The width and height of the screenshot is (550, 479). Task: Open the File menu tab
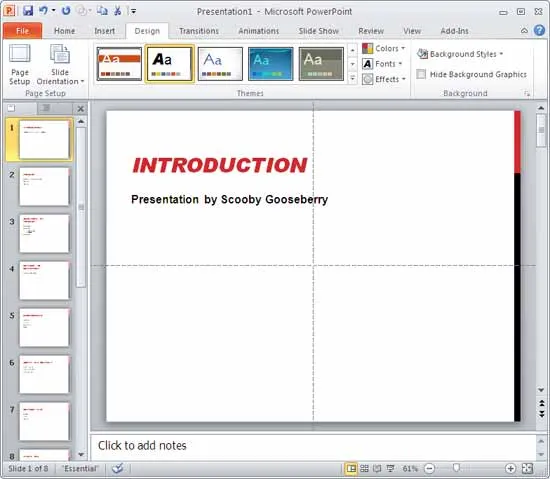(x=22, y=31)
